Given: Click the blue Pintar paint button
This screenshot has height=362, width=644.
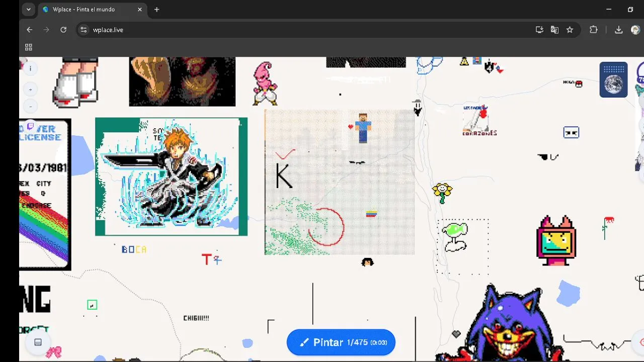Looking at the screenshot, I should pyautogui.click(x=341, y=342).
